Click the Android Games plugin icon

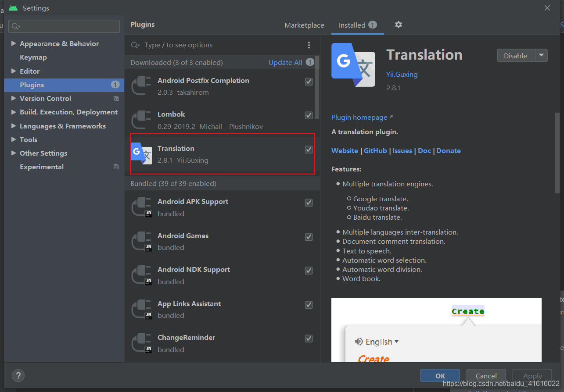click(141, 241)
